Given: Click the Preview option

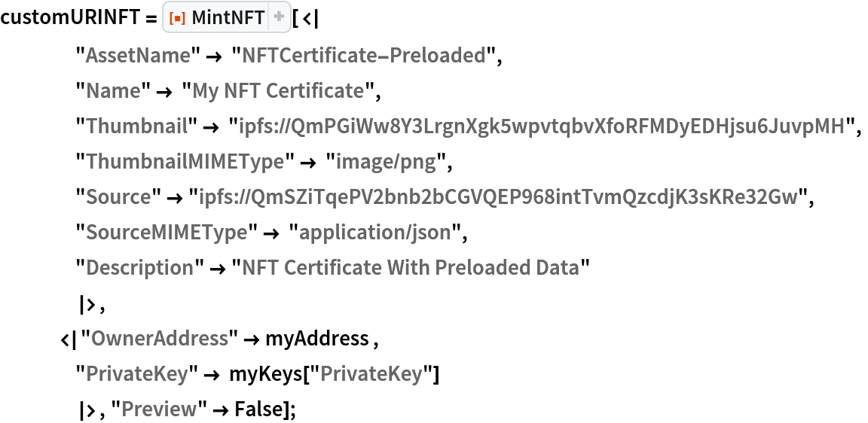Looking at the screenshot, I should (159, 409).
